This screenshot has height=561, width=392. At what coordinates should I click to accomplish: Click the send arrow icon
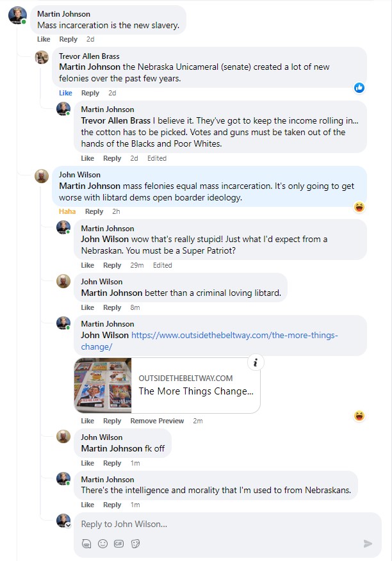[x=368, y=544]
